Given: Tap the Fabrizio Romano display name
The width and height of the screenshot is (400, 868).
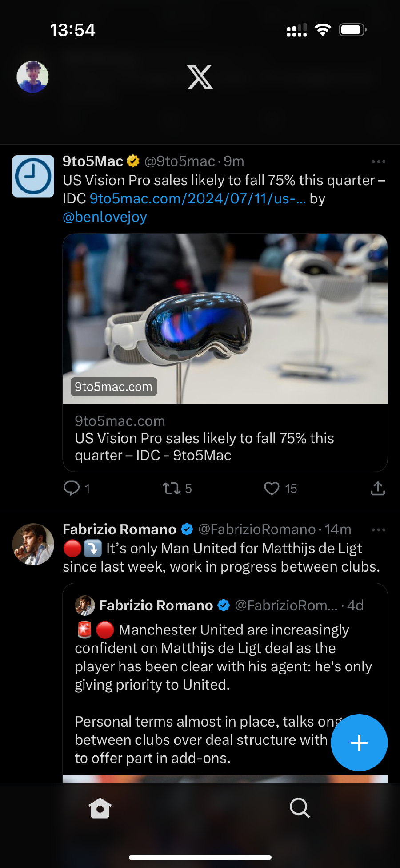Looking at the screenshot, I should (120, 529).
